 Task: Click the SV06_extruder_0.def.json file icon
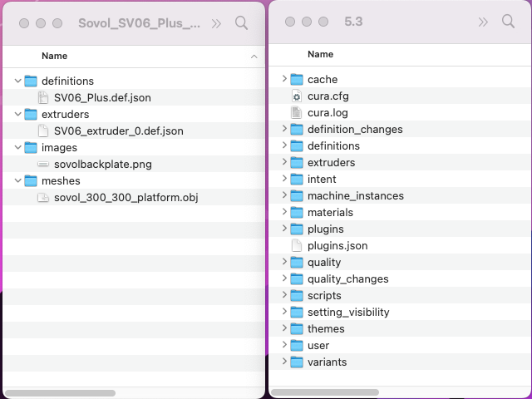[42, 131]
